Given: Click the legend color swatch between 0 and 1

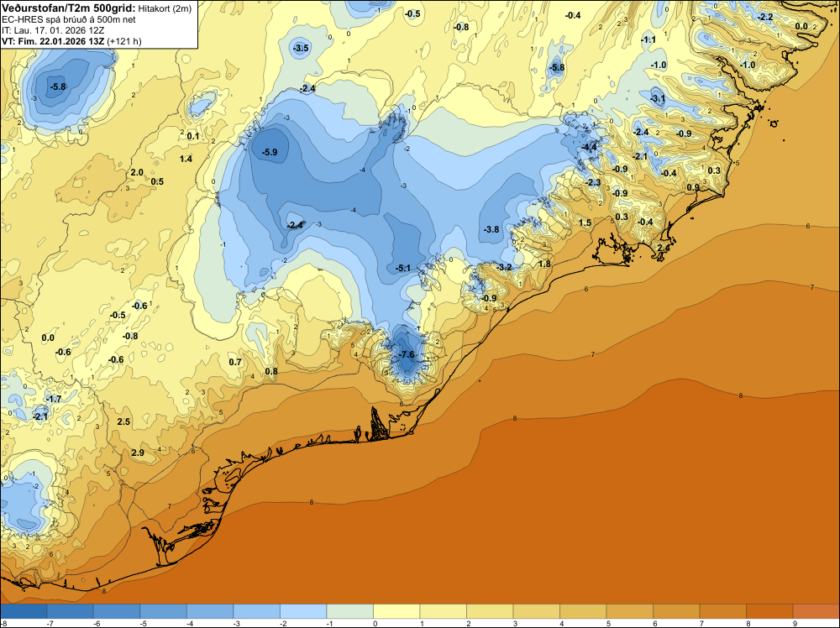Looking at the screenshot, I should 396,611.
